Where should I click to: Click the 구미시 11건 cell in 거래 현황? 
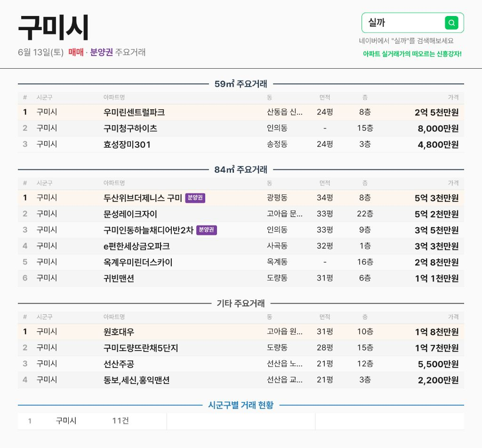(92, 421)
